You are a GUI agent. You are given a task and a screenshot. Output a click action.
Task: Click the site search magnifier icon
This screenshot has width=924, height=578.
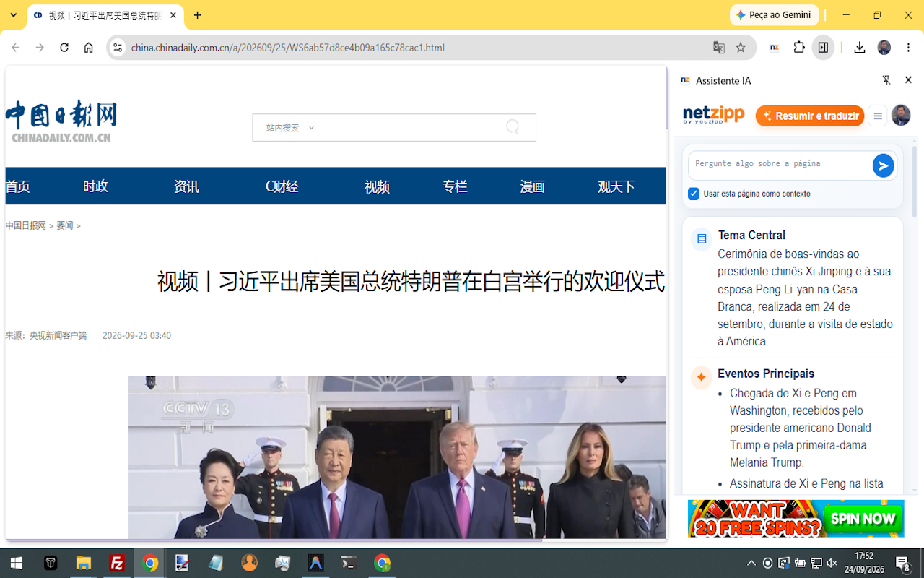click(x=513, y=127)
